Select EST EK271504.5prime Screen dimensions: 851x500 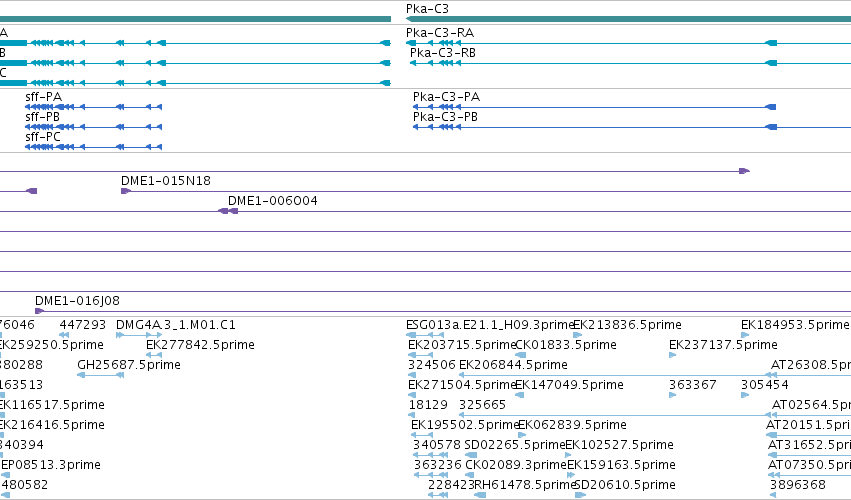point(461,385)
